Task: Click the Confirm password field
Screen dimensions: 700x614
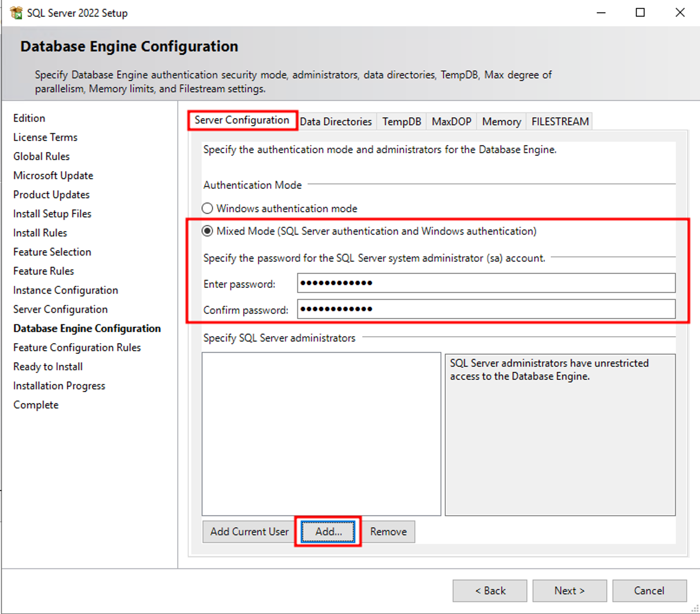Action: [486, 309]
